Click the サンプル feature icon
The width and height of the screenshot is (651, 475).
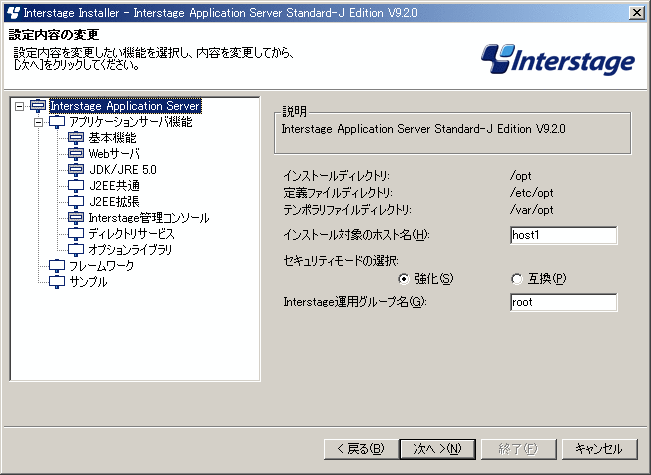pos(57,282)
